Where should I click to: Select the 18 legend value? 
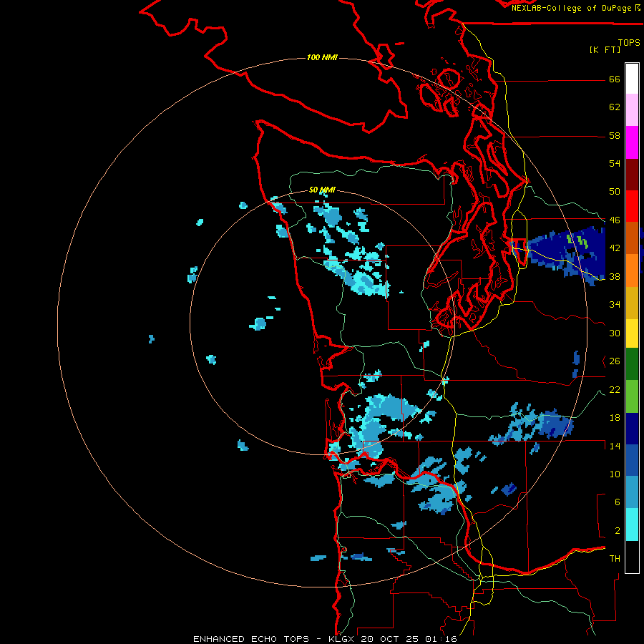tap(615, 418)
